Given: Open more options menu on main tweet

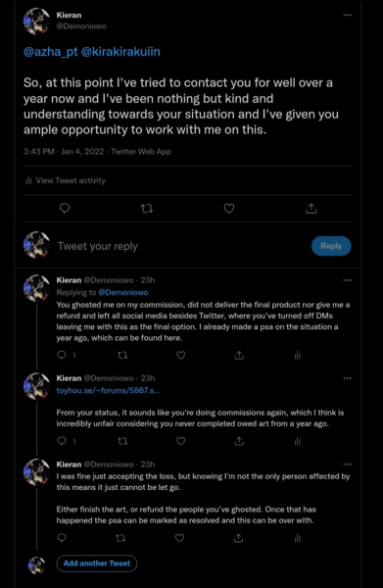Looking at the screenshot, I should coord(348,15).
